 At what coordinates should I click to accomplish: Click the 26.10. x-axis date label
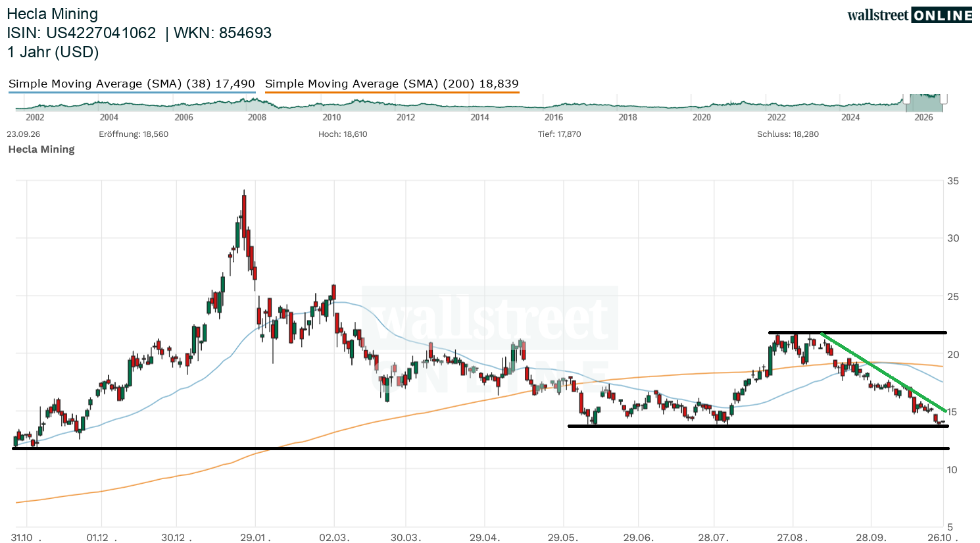(x=943, y=538)
